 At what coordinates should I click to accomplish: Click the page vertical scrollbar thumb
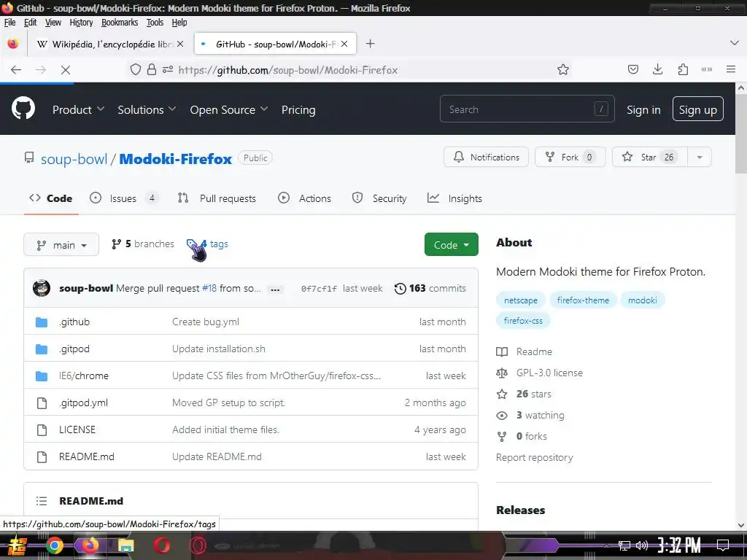741,134
